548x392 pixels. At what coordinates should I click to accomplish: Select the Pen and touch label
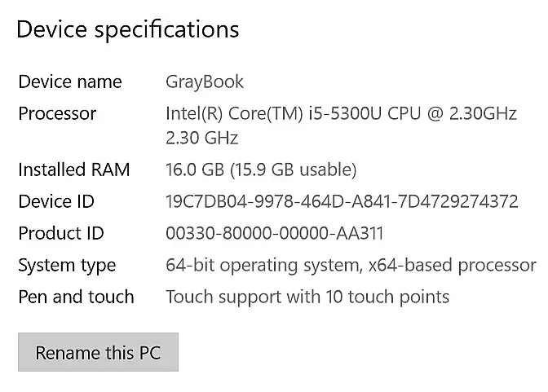tap(76, 297)
